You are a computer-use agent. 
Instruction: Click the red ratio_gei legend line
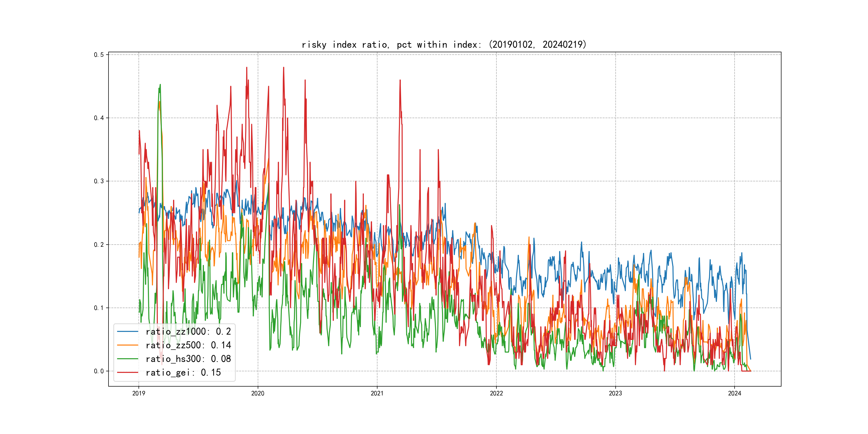coord(127,372)
